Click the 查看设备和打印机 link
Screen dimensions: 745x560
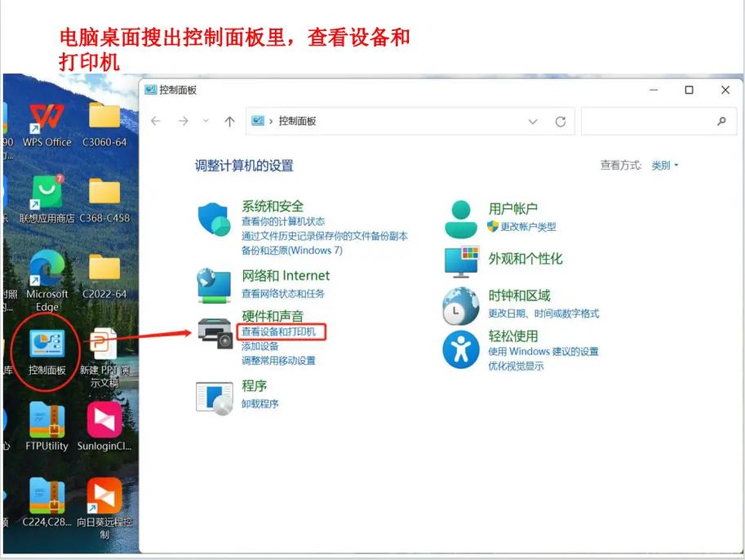(x=281, y=333)
